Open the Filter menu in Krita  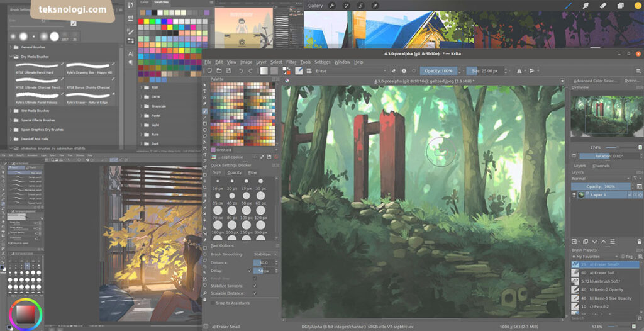pyautogui.click(x=291, y=62)
